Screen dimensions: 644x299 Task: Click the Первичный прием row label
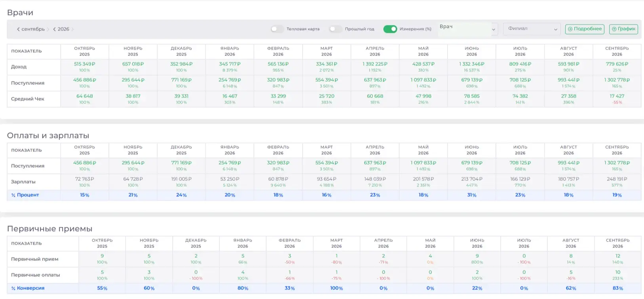(x=34, y=259)
